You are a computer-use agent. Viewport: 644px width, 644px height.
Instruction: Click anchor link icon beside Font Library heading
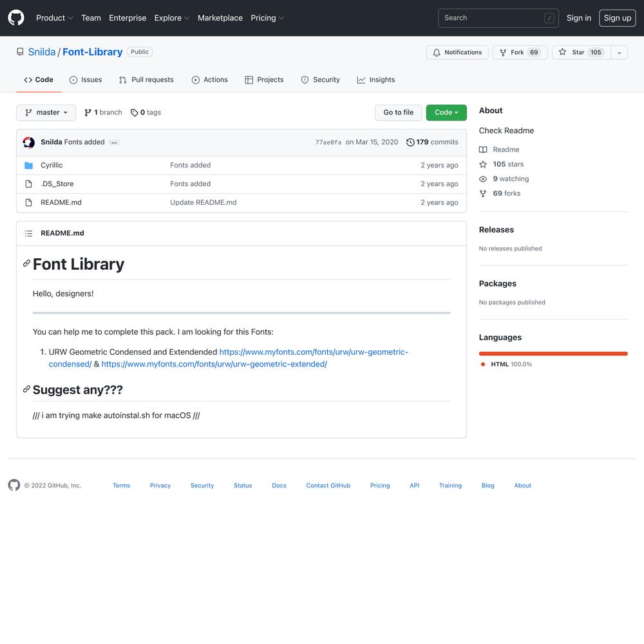[26, 263]
